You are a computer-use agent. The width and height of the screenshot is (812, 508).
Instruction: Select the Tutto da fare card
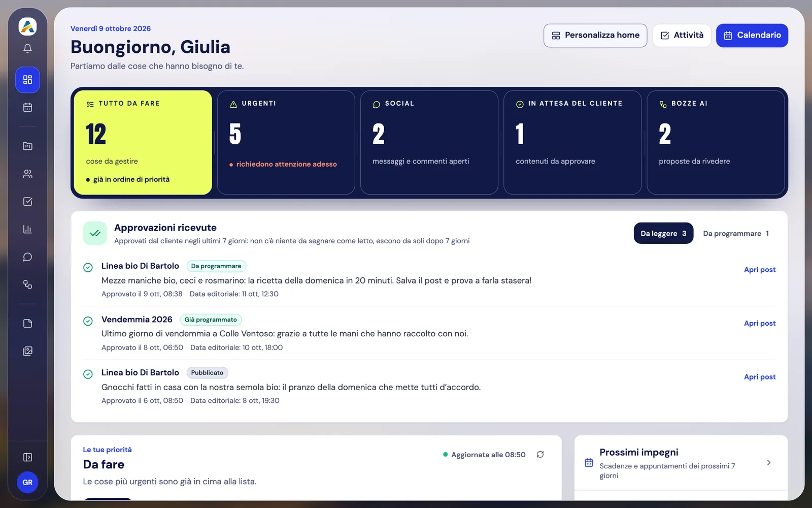143,142
